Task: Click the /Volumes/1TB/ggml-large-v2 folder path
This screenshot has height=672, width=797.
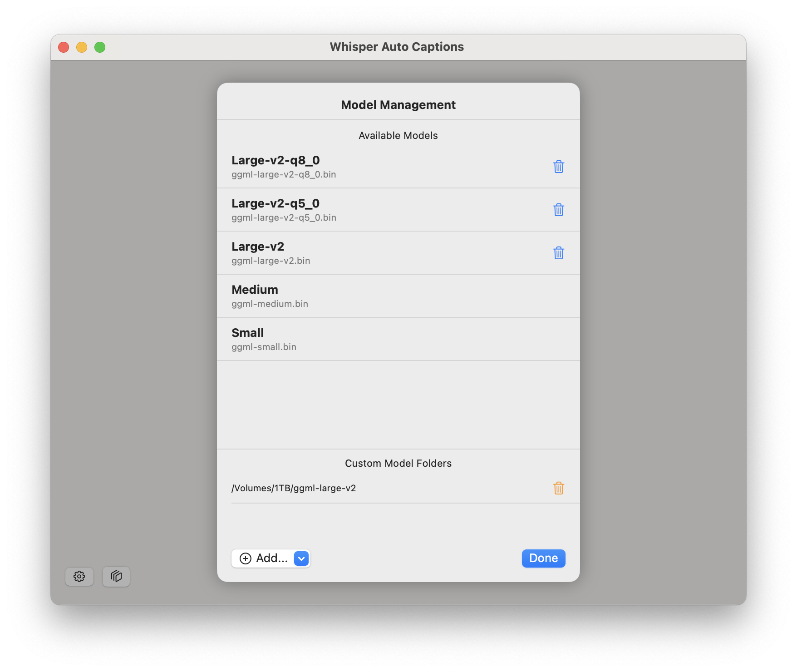Action: point(294,488)
